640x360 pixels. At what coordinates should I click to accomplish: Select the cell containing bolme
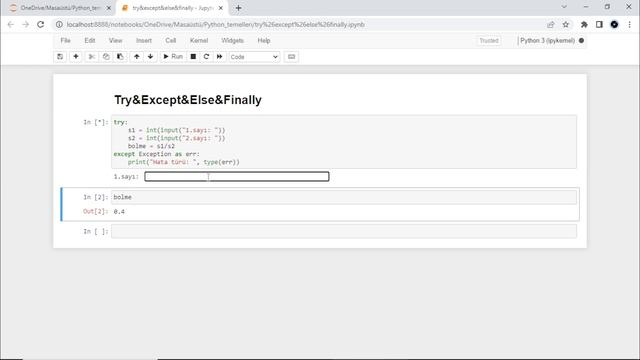pos(344,197)
